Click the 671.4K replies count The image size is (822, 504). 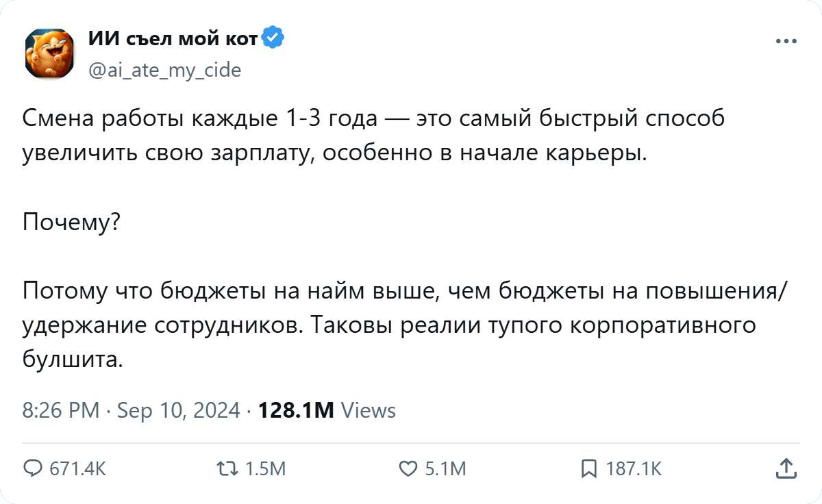(x=78, y=468)
